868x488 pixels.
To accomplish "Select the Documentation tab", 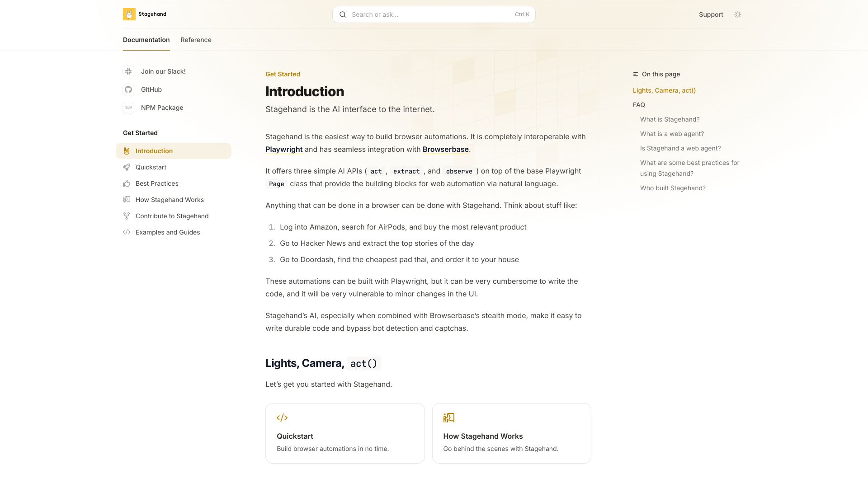I will click(x=146, y=40).
